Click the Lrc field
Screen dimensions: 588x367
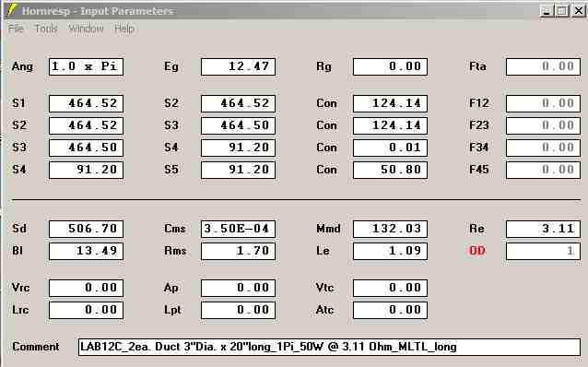(87, 311)
